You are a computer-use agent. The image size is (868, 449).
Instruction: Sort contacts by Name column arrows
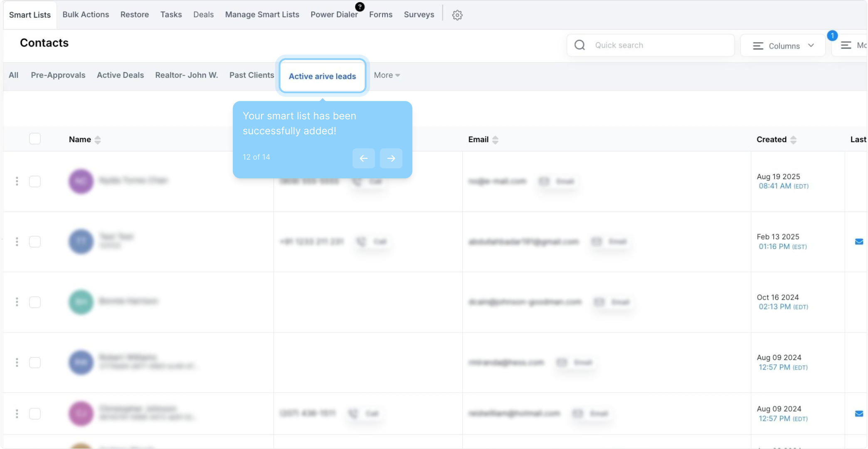point(98,140)
